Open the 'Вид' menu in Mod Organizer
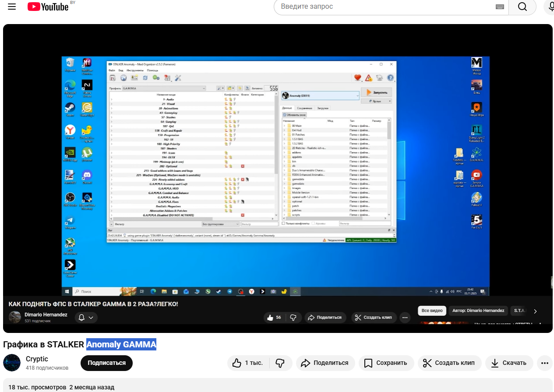Viewport: 554px width, 392px height. click(121, 70)
